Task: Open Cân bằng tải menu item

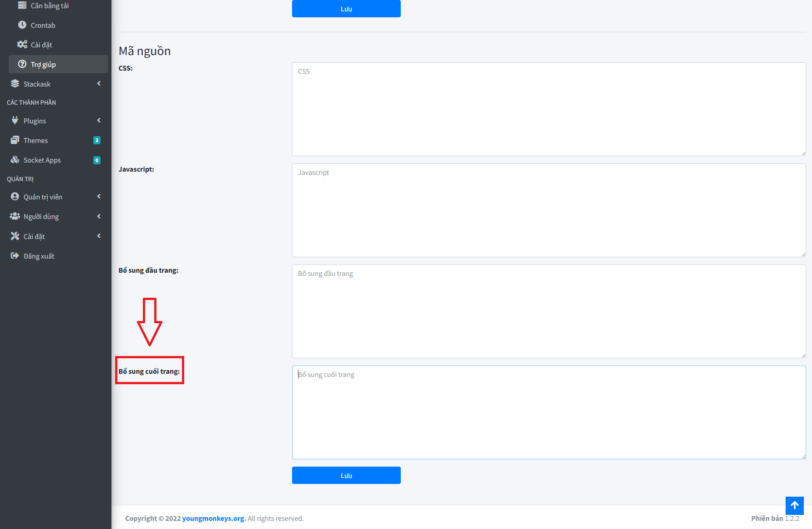Action: [x=58, y=6]
